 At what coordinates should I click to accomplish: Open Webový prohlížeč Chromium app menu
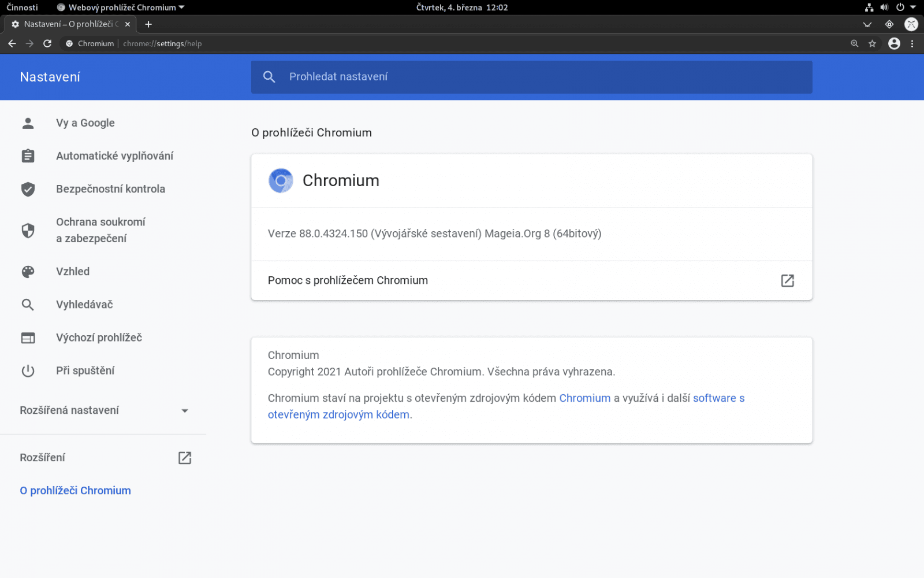(x=121, y=8)
